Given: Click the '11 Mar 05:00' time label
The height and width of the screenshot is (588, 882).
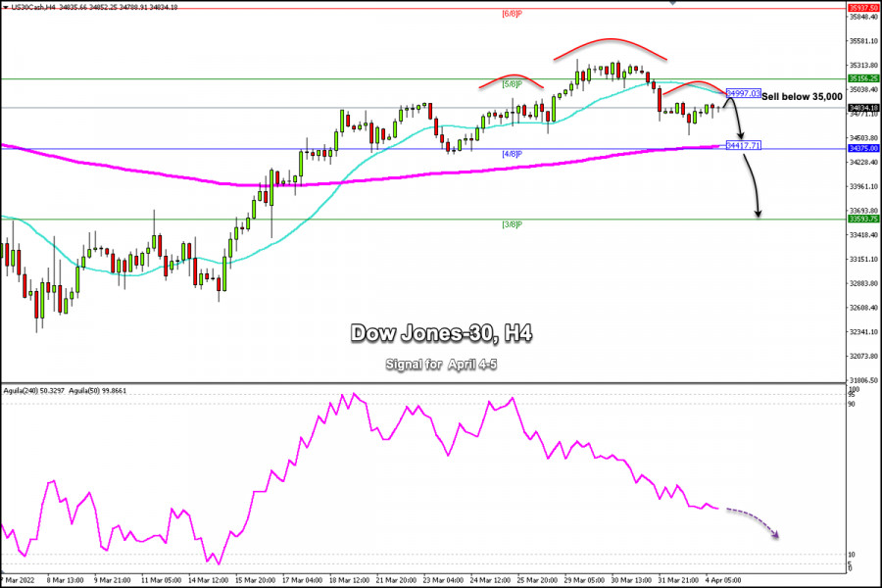Looking at the screenshot, I should [161, 580].
